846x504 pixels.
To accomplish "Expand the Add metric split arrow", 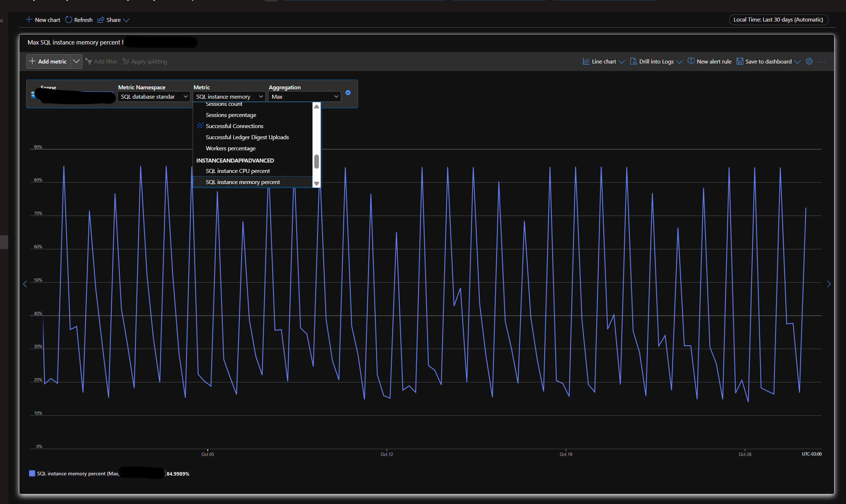I will (x=76, y=61).
